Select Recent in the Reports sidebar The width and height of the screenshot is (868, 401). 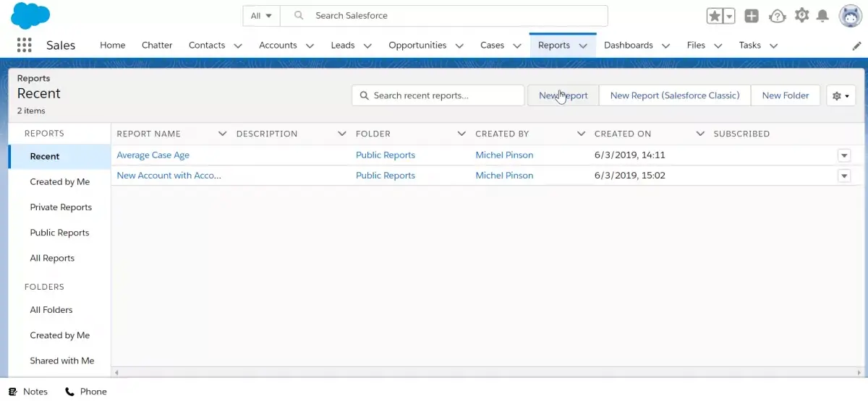pyautogui.click(x=59, y=156)
